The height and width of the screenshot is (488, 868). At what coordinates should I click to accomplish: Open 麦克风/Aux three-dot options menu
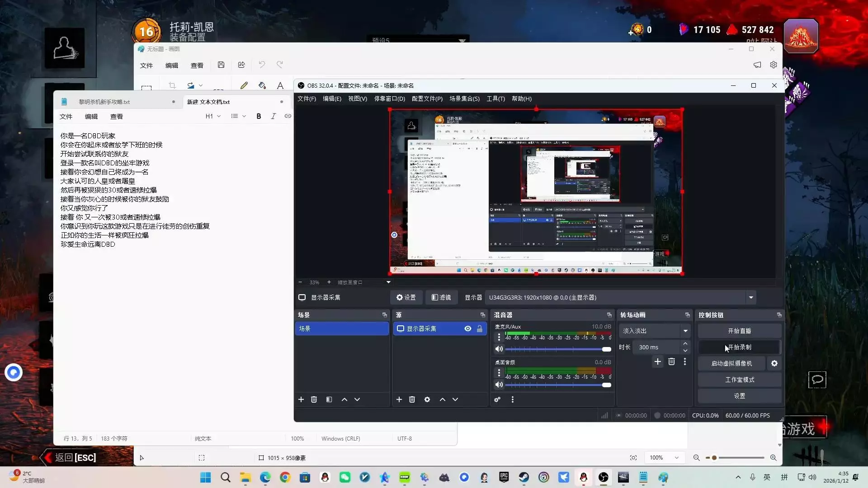[499, 337]
